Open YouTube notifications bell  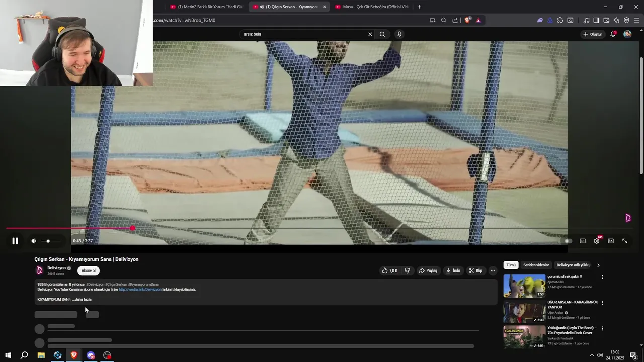click(613, 34)
